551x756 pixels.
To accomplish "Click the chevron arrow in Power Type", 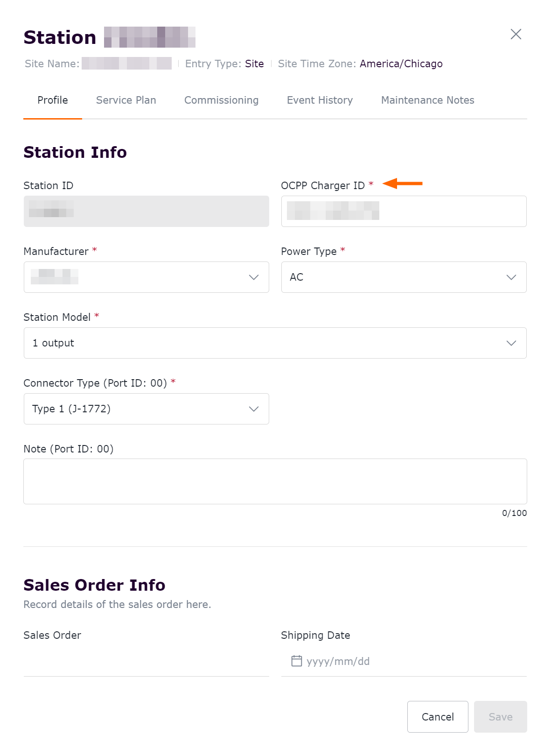I will tap(511, 277).
